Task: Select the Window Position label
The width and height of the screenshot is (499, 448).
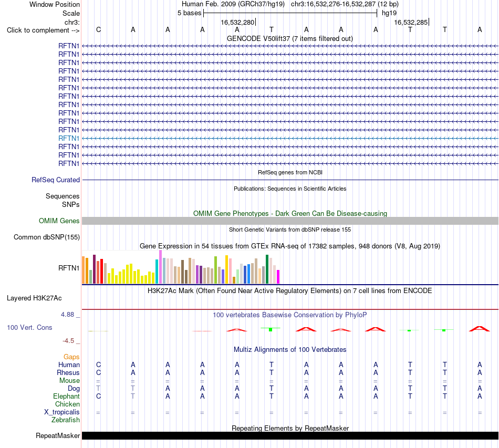Action: click(55, 4)
